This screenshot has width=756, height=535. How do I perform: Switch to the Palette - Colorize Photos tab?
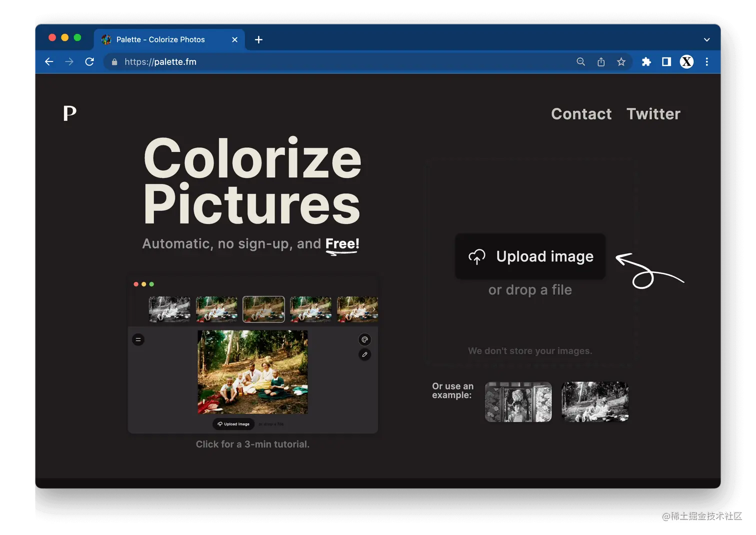coord(160,39)
